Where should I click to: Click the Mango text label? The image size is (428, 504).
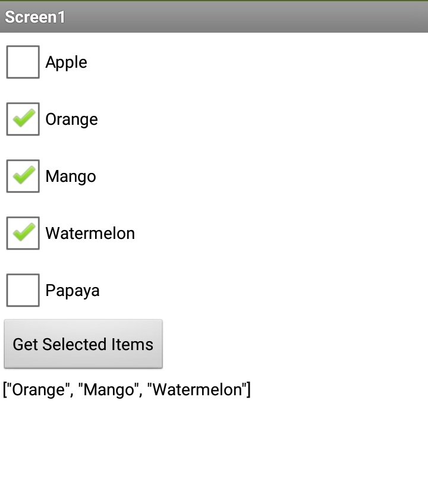pyautogui.click(x=70, y=176)
